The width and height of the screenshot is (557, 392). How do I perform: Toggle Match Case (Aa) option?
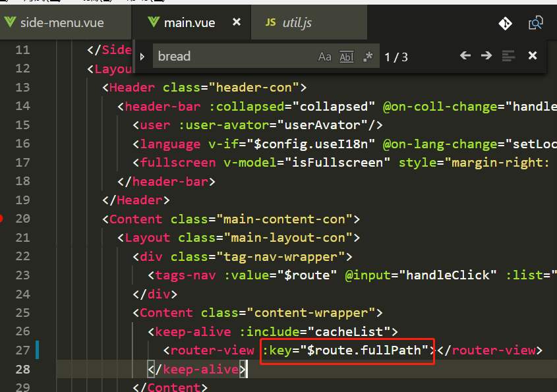click(325, 57)
